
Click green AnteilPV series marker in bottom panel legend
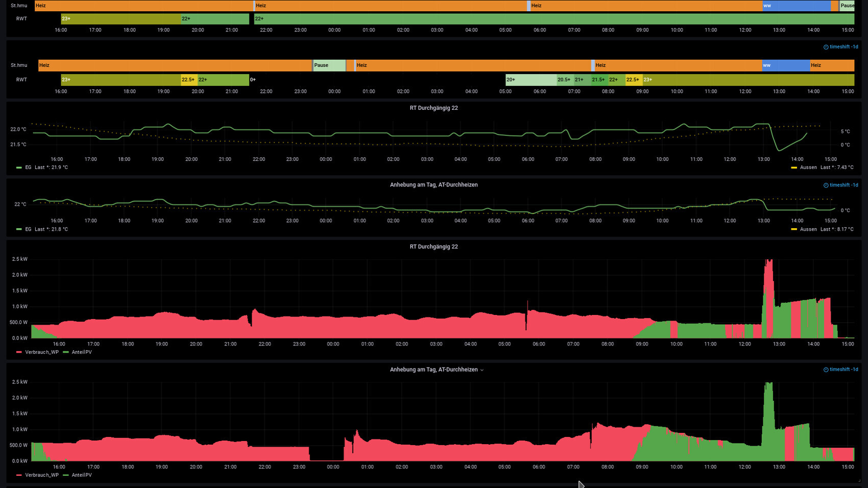coord(65,475)
